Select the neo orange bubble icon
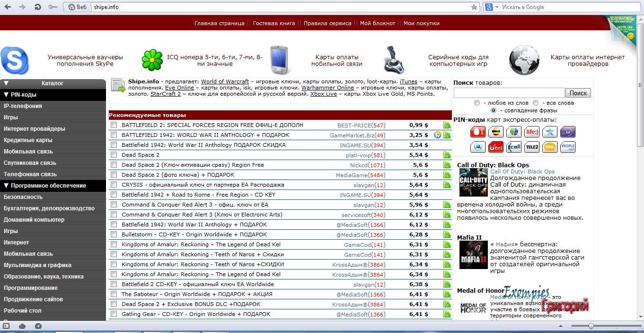The width and height of the screenshot is (644, 333). 550,147
